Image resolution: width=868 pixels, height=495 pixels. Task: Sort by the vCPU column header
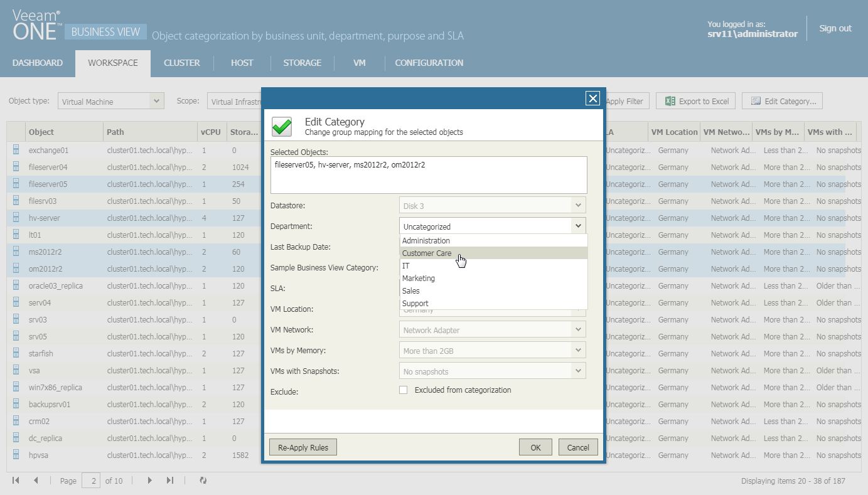212,132
